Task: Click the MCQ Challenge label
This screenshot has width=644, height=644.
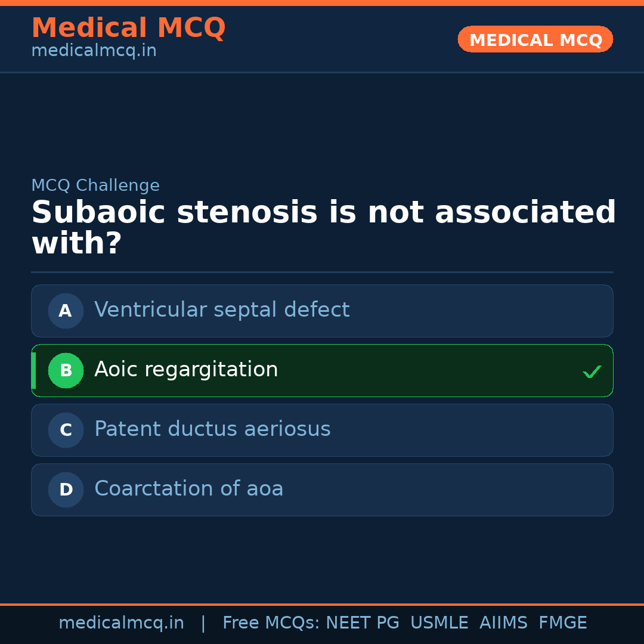Action: [x=95, y=185]
